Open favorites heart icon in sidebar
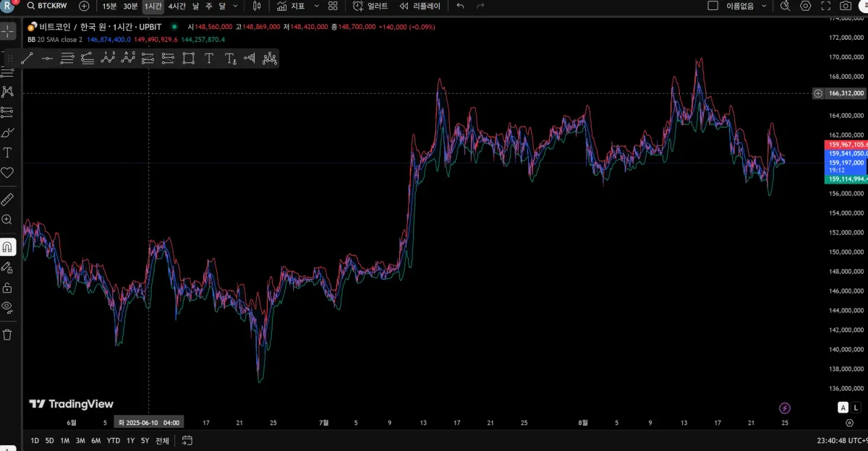Screen dimensions: 868x451 (7, 173)
